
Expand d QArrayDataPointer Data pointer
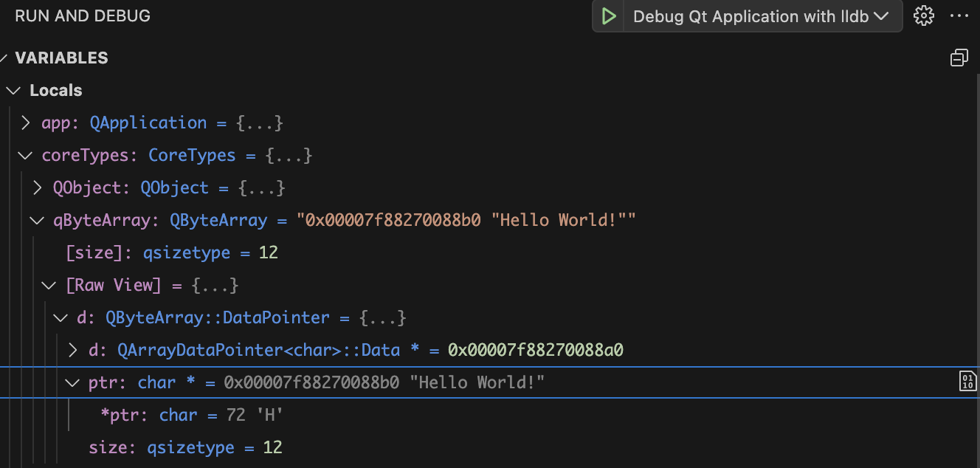[x=73, y=350]
